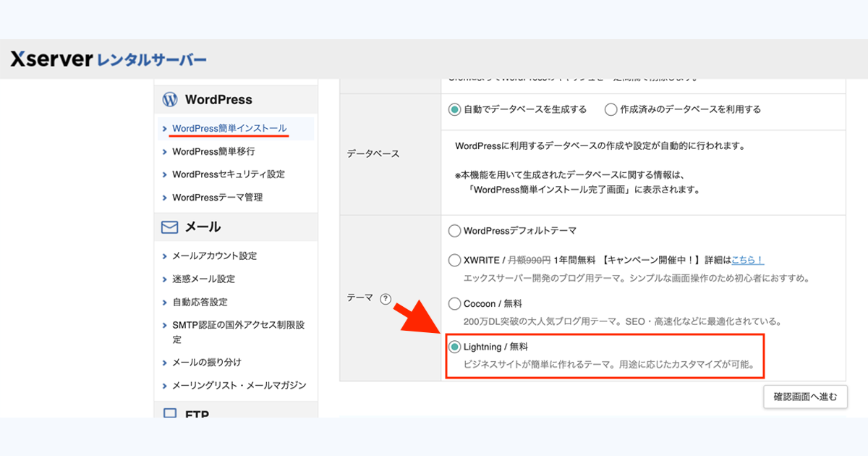Click the FTP section icon in sidebar

[170, 413]
